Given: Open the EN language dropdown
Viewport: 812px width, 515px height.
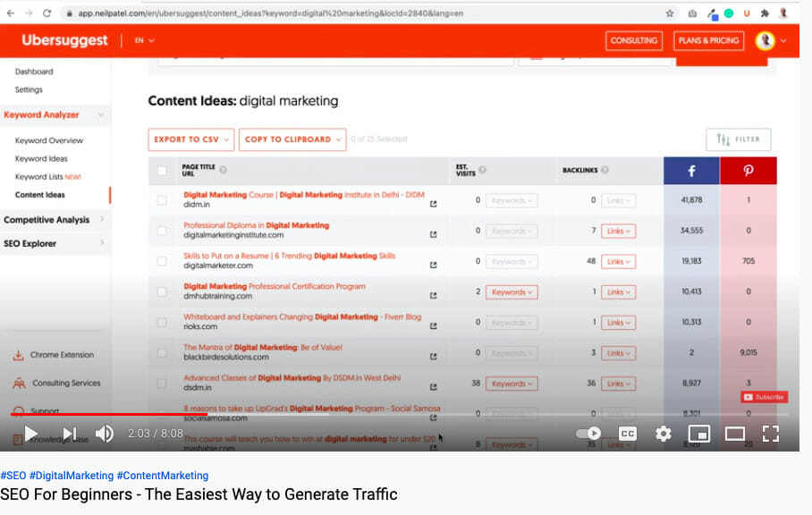Looking at the screenshot, I should (x=145, y=40).
